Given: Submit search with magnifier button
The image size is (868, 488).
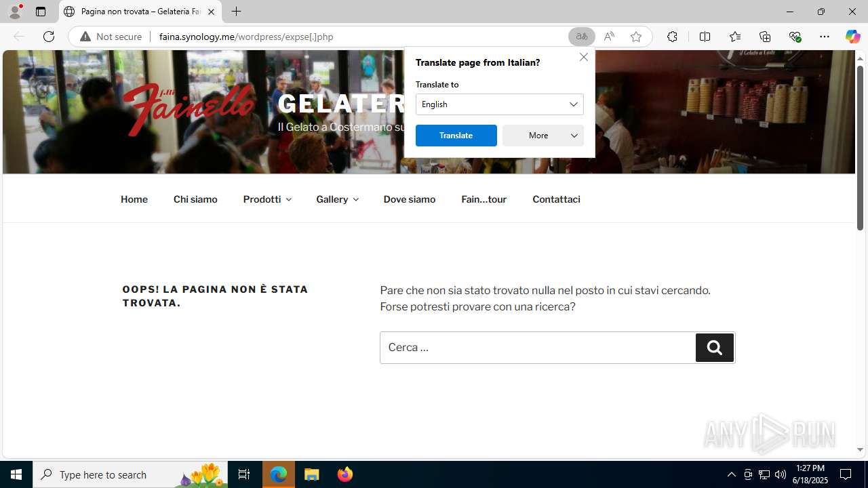Looking at the screenshot, I should (715, 348).
